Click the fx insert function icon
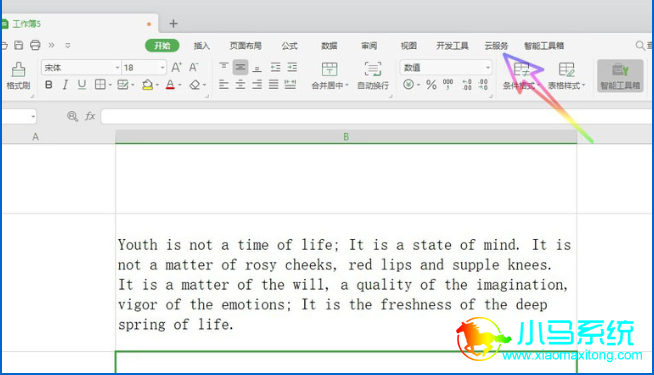This screenshot has width=654, height=375. [x=90, y=116]
